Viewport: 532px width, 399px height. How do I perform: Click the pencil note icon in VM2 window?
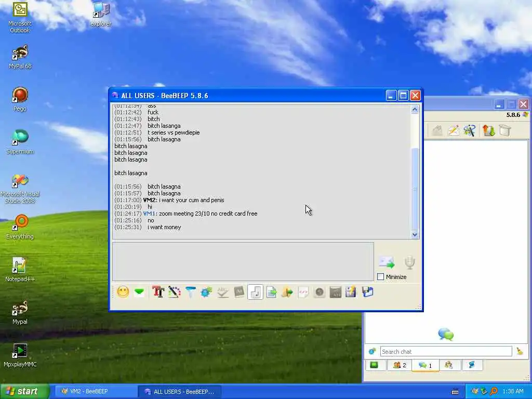(x=454, y=130)
